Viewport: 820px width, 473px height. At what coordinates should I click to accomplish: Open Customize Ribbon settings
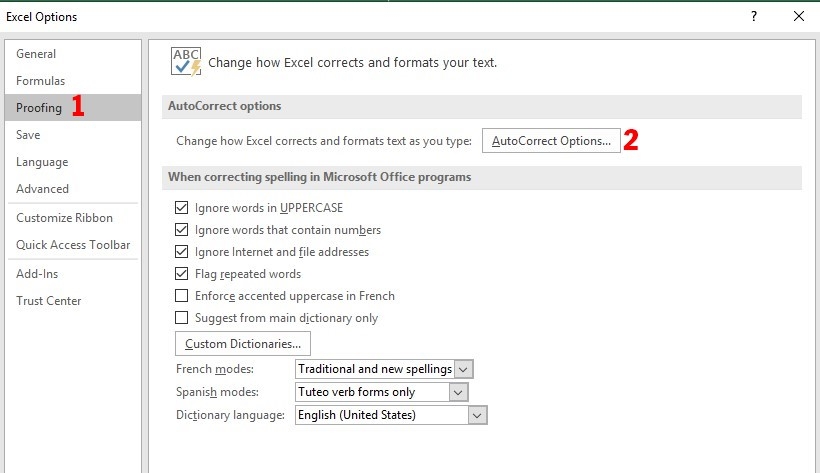(x=73, y=218)
